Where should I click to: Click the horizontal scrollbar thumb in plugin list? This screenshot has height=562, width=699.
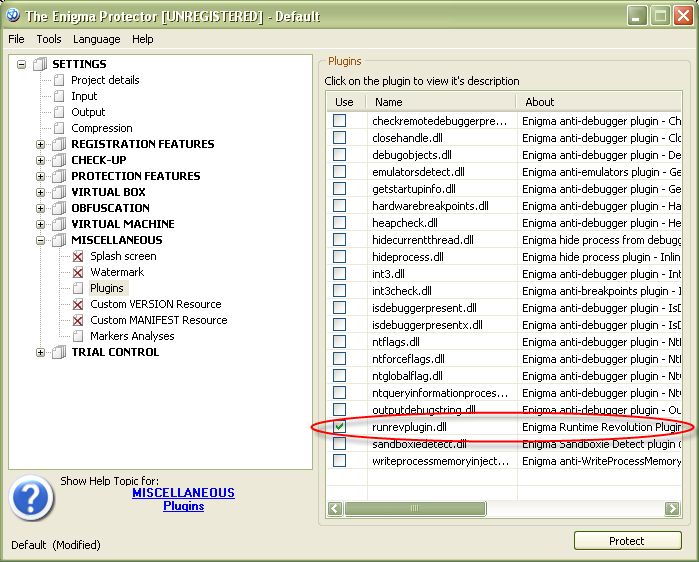[x=415, y=508]
